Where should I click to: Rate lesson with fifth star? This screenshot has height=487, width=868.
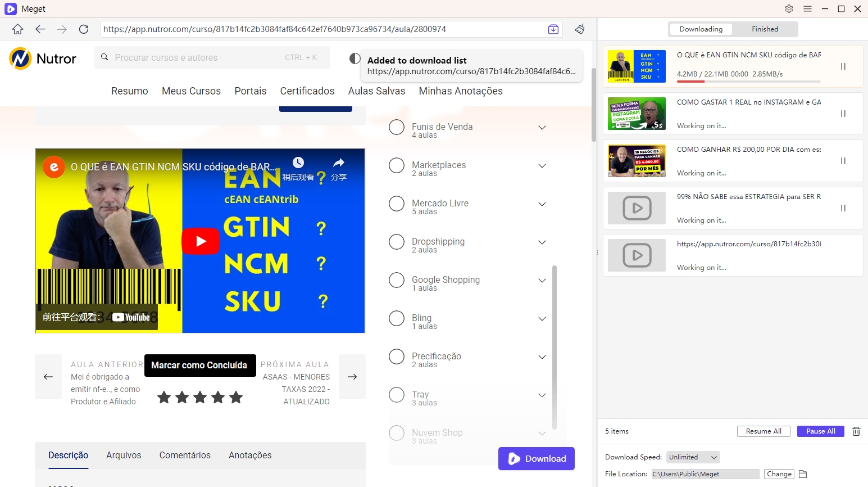point(236,397)
